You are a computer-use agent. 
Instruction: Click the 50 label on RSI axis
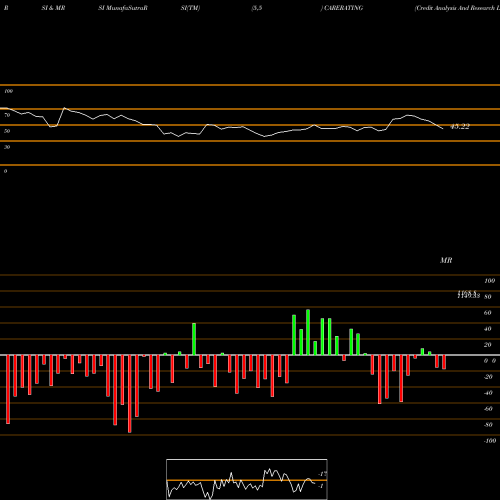7,131
